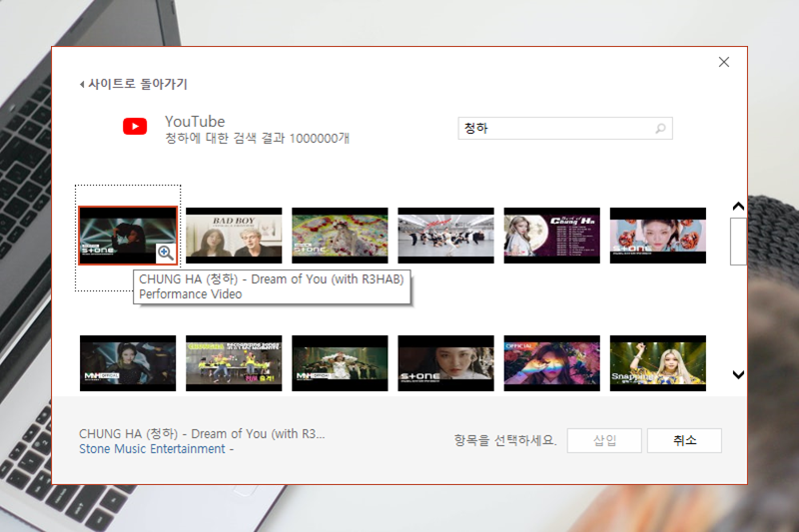Select the Best of Chung Ha playlist thumbnail
The image size is (799, 532).
(x=552, y=236)
